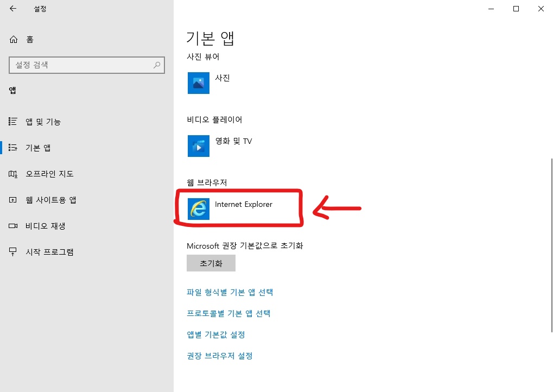The image size is (553, 392).
Task: Click the 설정 window title text
Action: point(40,9)
